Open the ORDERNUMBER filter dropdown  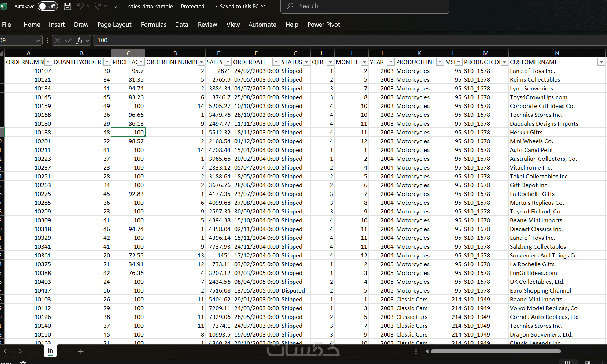pos(48,62)
